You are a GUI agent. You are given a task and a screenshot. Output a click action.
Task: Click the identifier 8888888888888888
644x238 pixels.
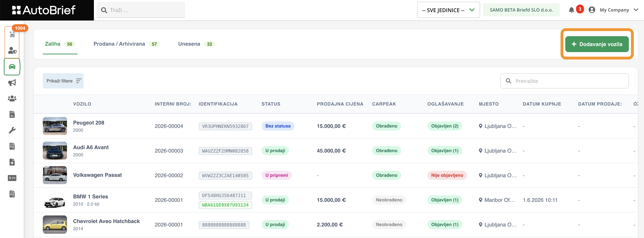[224, 225]
